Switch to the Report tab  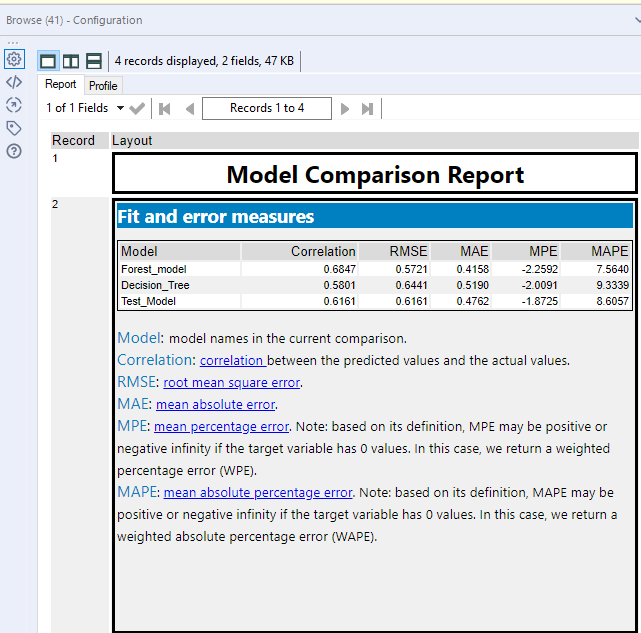point(61,84)
